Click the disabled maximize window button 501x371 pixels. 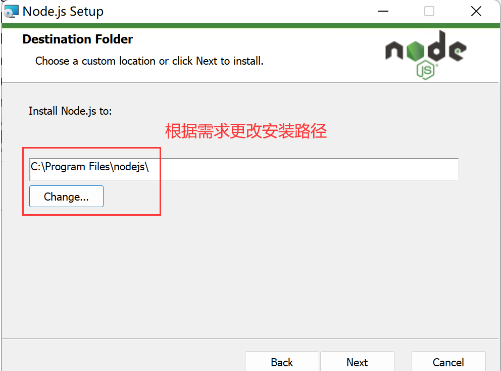429,11
